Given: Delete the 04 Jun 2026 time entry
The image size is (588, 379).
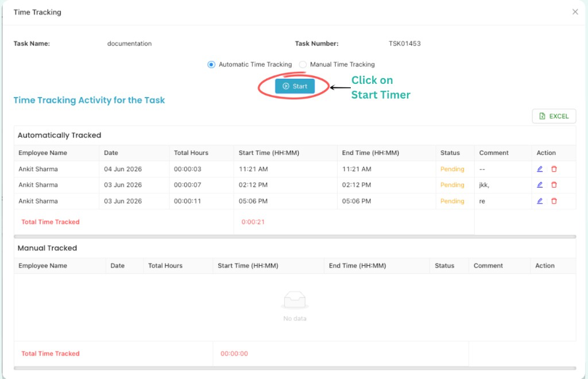Looking at the screenshot, I should point(554,169).
